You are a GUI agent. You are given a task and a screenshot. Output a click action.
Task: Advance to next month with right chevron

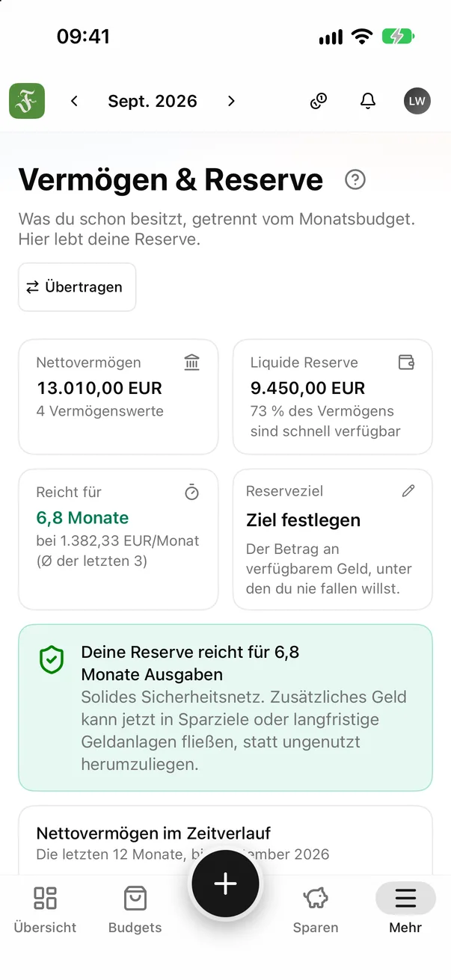231,101
